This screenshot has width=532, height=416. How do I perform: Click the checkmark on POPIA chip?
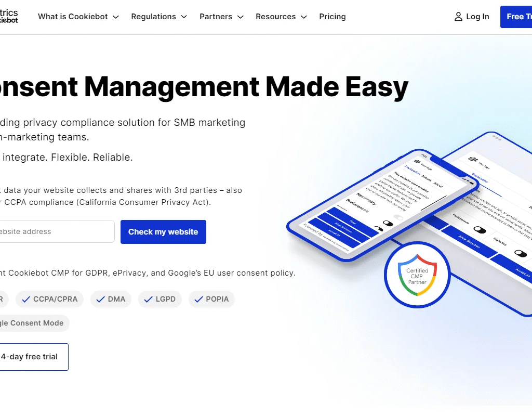[197, 300]
